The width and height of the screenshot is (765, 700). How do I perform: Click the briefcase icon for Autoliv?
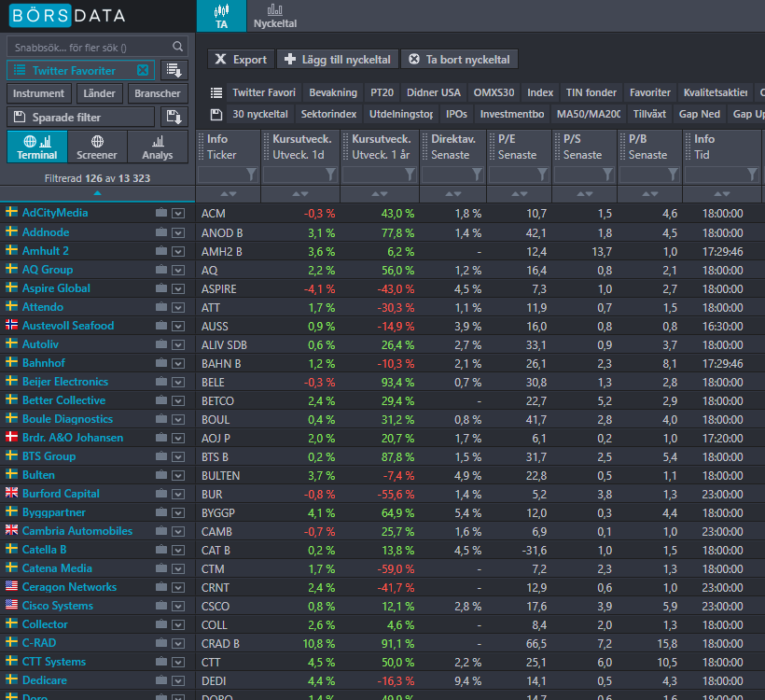tap(161, 344)
